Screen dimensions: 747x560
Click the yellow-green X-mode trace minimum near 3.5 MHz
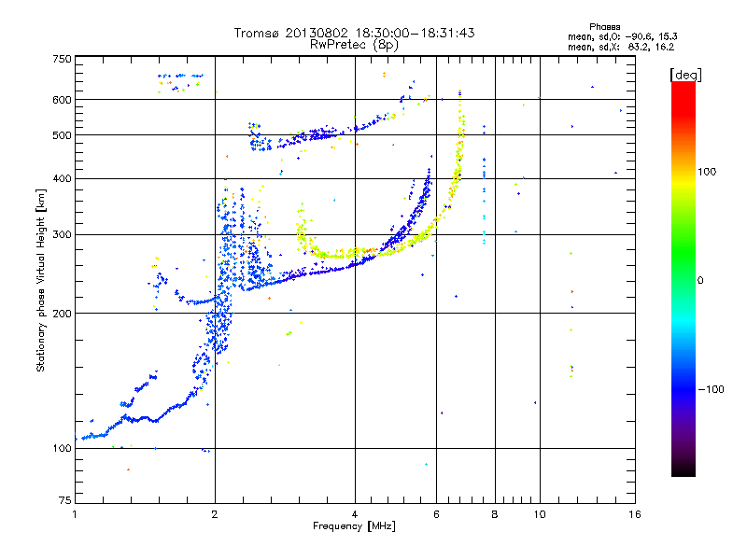pyautogui.click(x=333, y=255)
